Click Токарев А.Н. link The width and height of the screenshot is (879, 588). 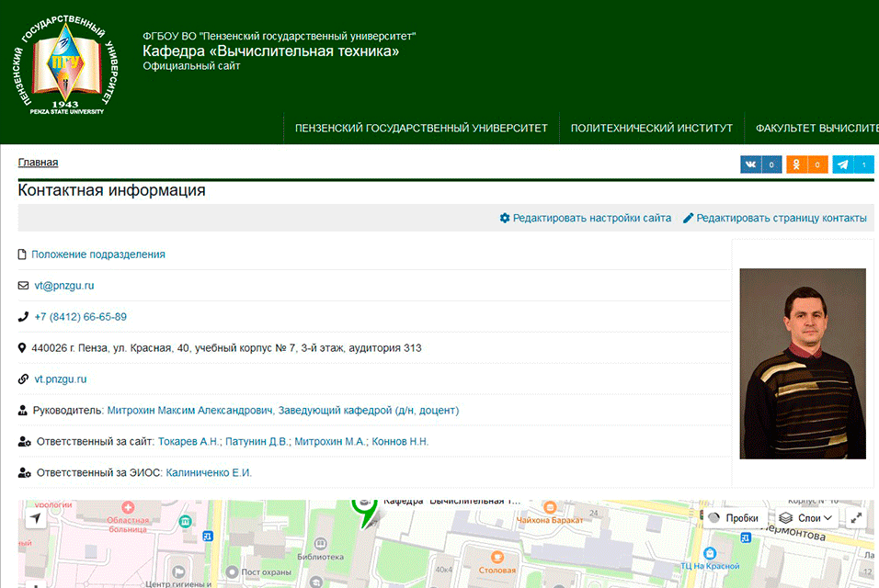coord(189,442)
